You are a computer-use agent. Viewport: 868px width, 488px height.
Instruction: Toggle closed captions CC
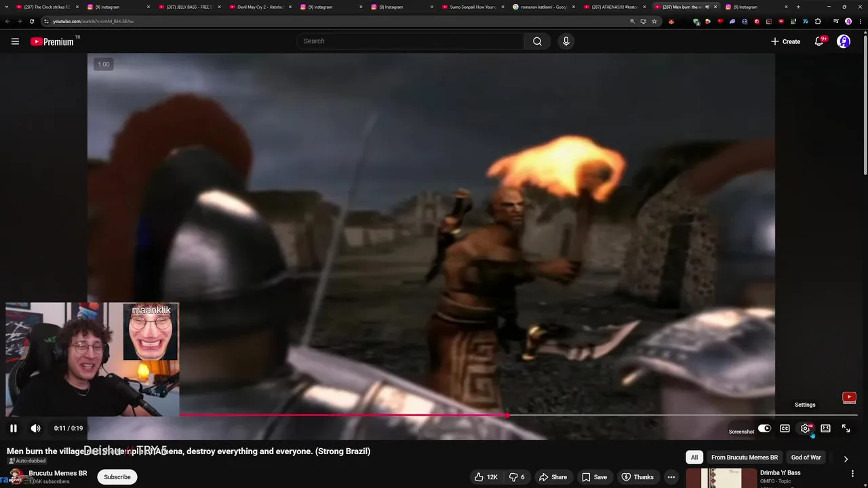coord(785,428)
